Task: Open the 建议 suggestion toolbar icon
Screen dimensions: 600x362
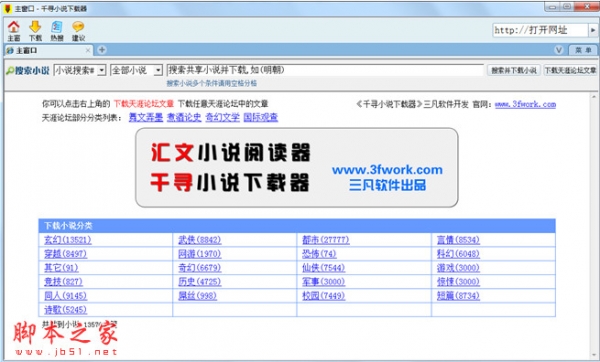Action: tap(78, 31)
